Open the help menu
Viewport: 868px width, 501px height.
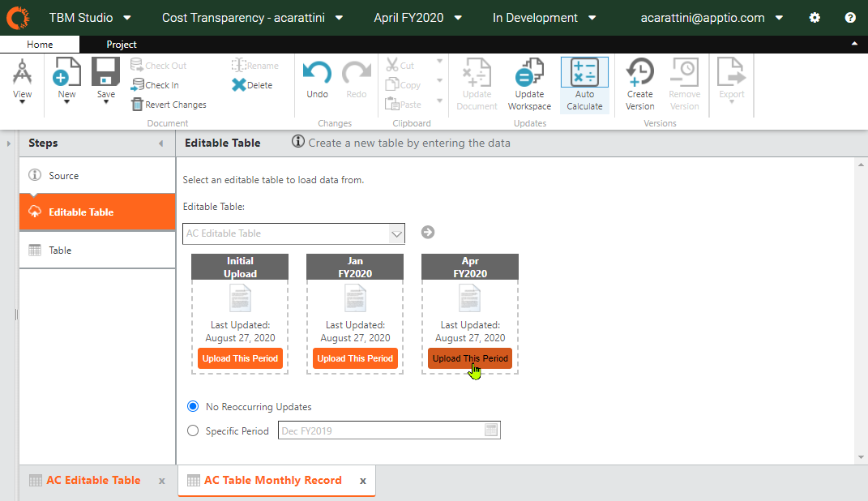pyautogui.click(x=848, y=17)
